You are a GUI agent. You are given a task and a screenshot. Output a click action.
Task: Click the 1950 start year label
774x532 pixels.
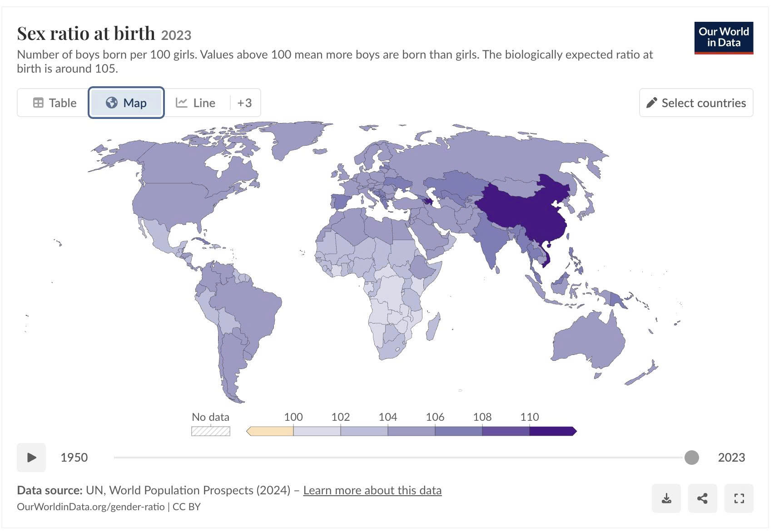(x=74, y=457)
